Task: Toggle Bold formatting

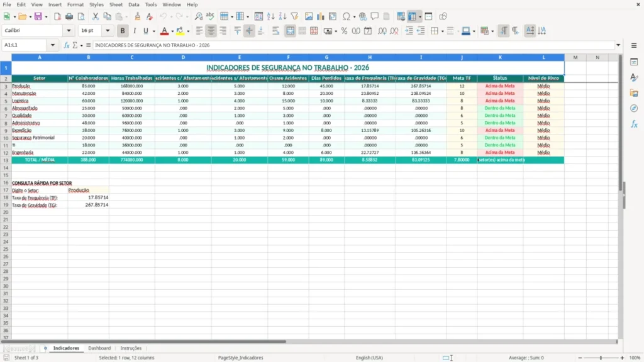Action: pos(123,31)
